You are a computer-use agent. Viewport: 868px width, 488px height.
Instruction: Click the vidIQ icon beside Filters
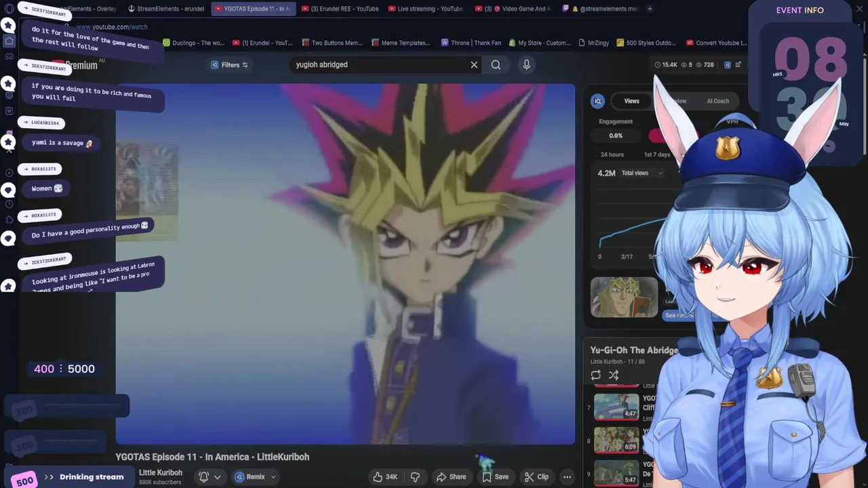click(214, 65)
